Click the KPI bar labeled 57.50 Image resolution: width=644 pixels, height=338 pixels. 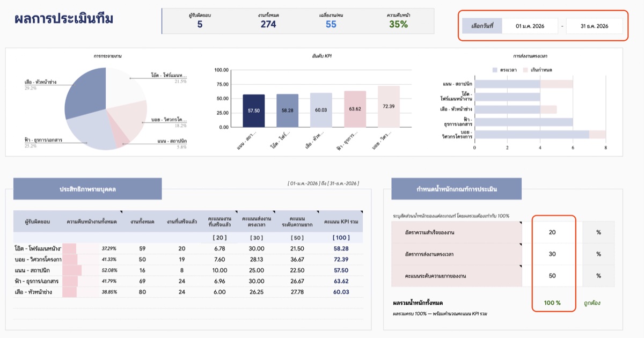pos(254,111)
